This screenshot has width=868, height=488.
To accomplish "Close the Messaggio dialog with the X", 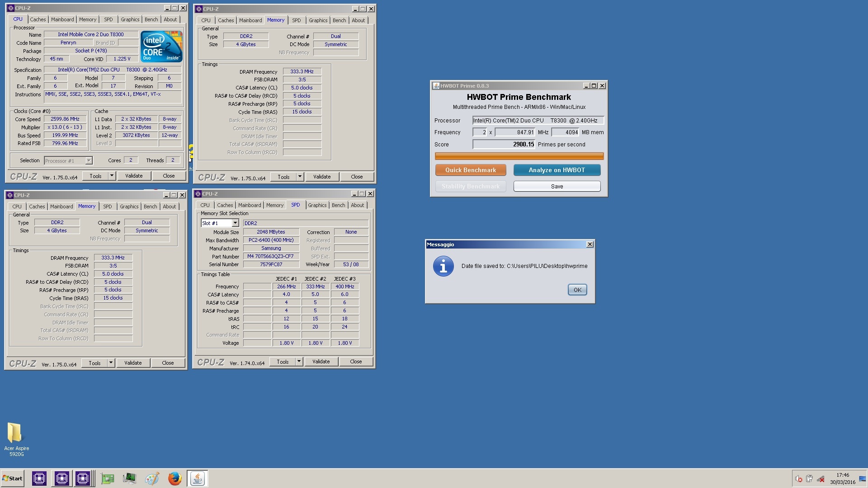I will (x=590, y=244).
